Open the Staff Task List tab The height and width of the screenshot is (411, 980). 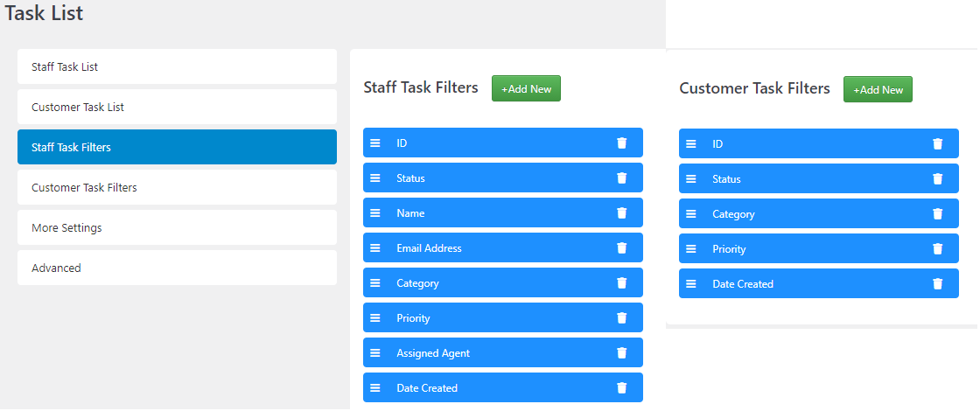[177, 66]
